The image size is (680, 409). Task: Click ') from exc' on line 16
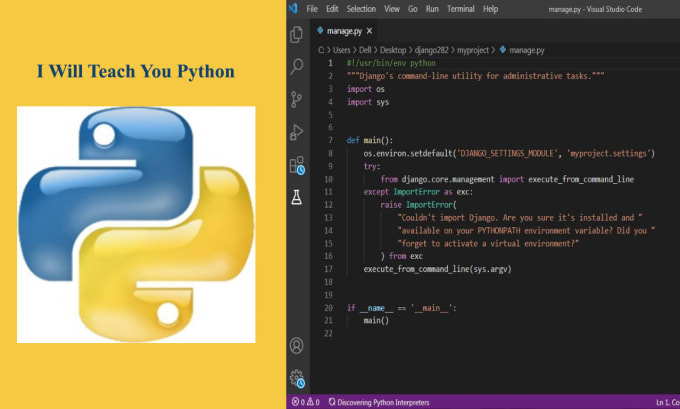coord(402,256)
